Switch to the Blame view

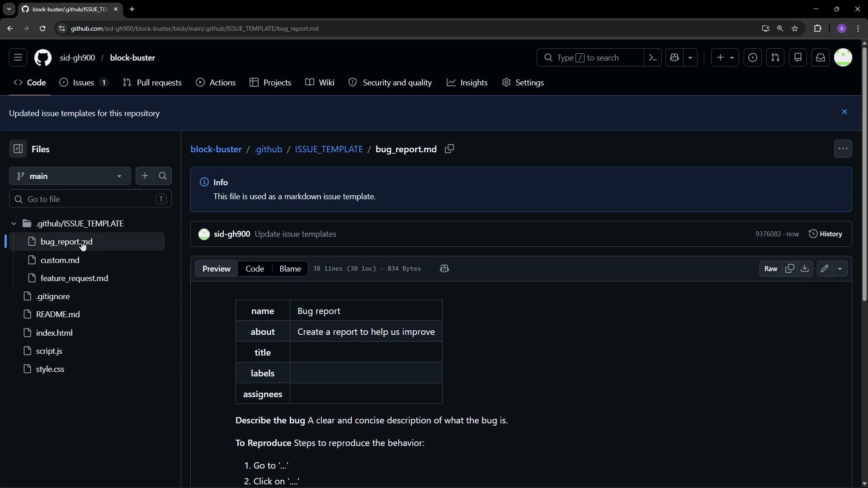[290, 269]
